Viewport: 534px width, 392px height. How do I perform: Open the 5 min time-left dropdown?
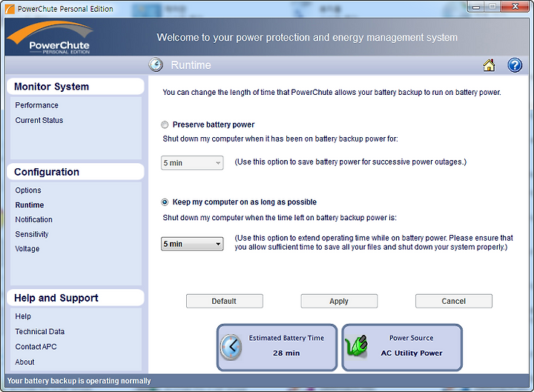click(x=192, y=244)
